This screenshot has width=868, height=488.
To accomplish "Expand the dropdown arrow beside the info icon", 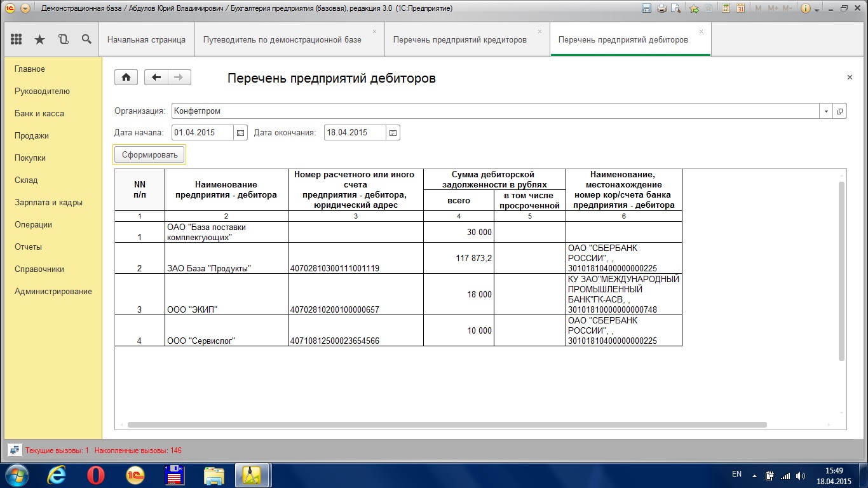I will 817,9.
